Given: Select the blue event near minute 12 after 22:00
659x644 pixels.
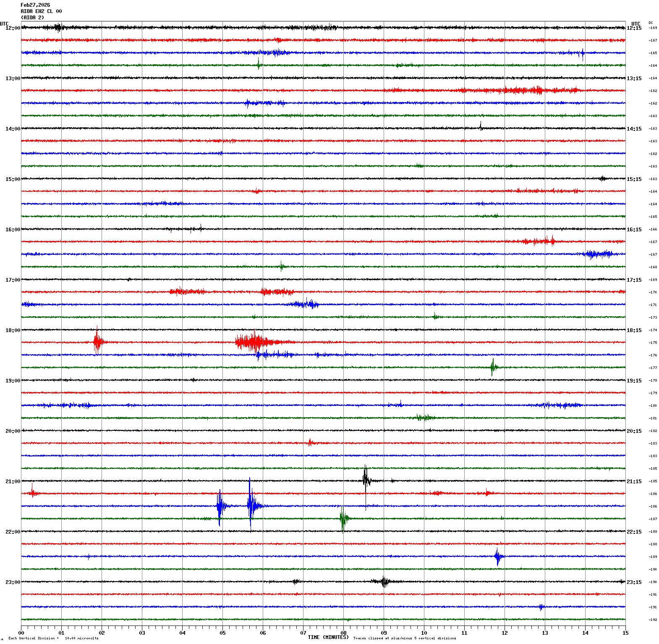Looking at the screenshot, I should tap(498, 557).
